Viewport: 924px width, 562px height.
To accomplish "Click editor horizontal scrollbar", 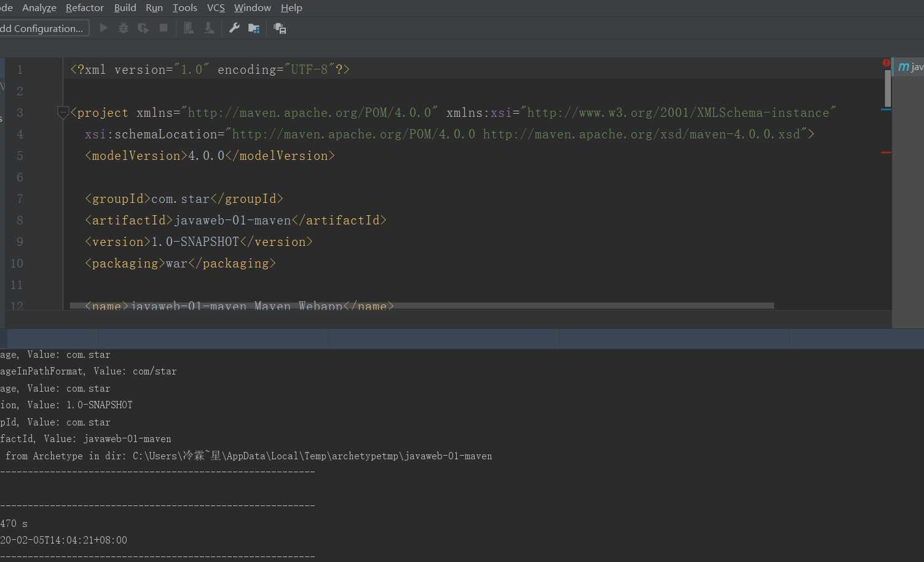I will [x=422, y=306].
